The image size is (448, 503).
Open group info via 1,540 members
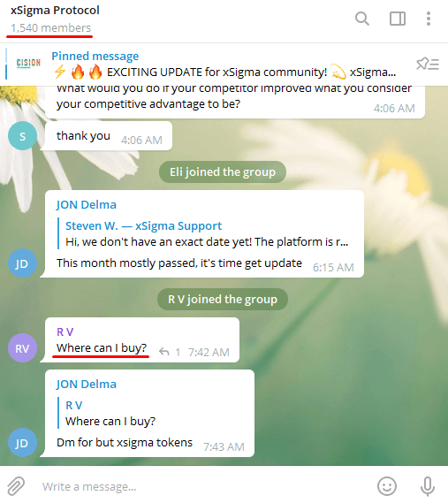coord(50,28)
